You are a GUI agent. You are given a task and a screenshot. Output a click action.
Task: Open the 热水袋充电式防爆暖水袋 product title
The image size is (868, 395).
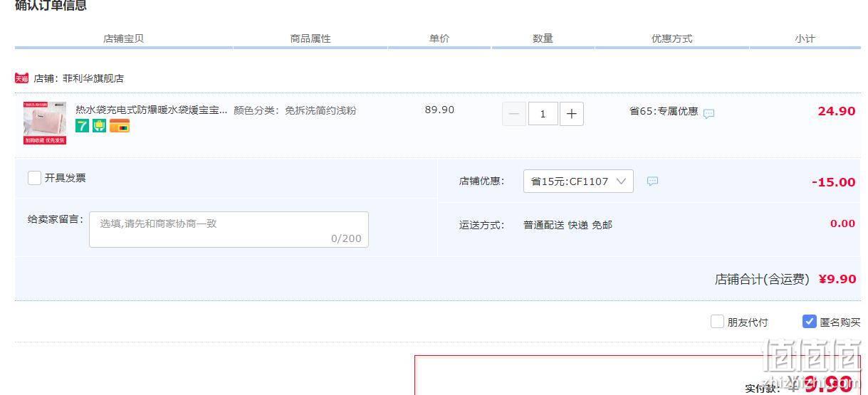[152, 110]
